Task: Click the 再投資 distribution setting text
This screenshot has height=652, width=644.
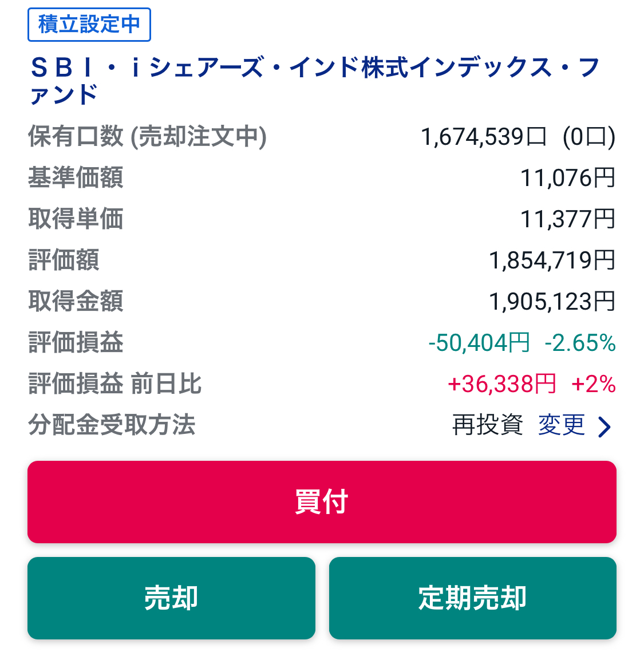Action: click(x=488, y=425)
